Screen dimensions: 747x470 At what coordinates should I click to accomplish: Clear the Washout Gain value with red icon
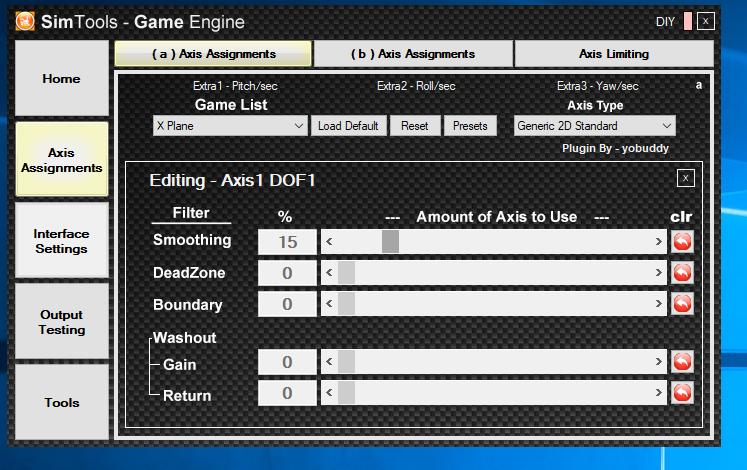coord(682,362)
